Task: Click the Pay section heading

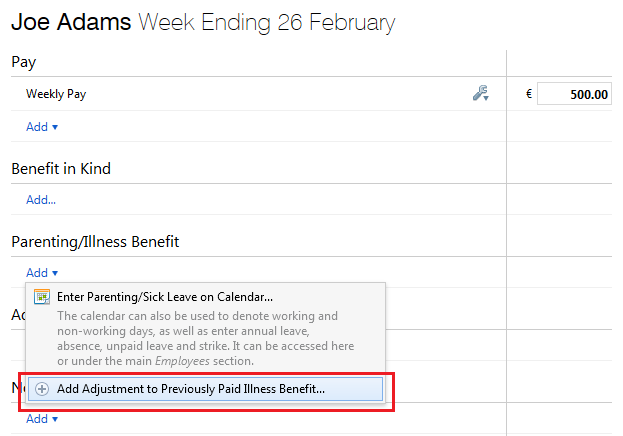Action: click(x=24, y=62)
